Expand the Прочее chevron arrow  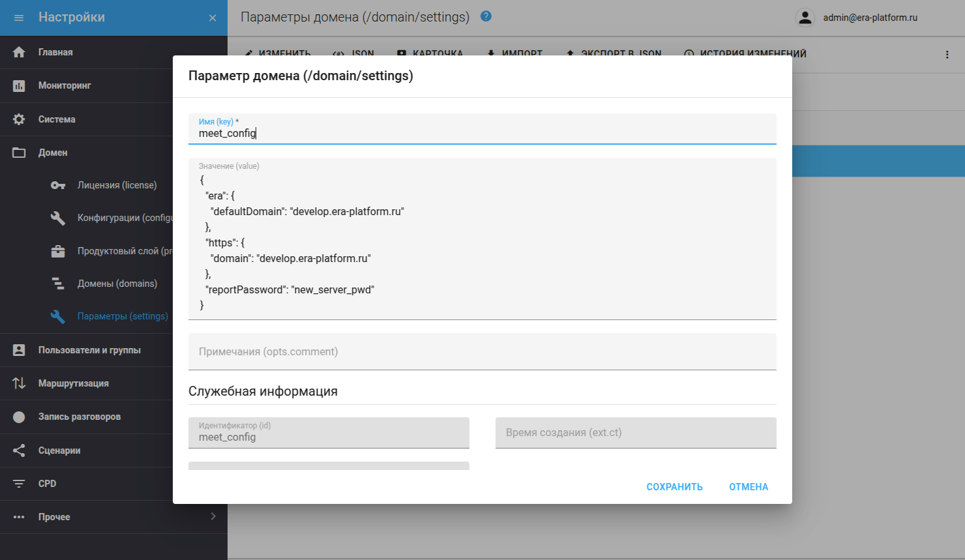pyautogui.click(x=213, y=516)
